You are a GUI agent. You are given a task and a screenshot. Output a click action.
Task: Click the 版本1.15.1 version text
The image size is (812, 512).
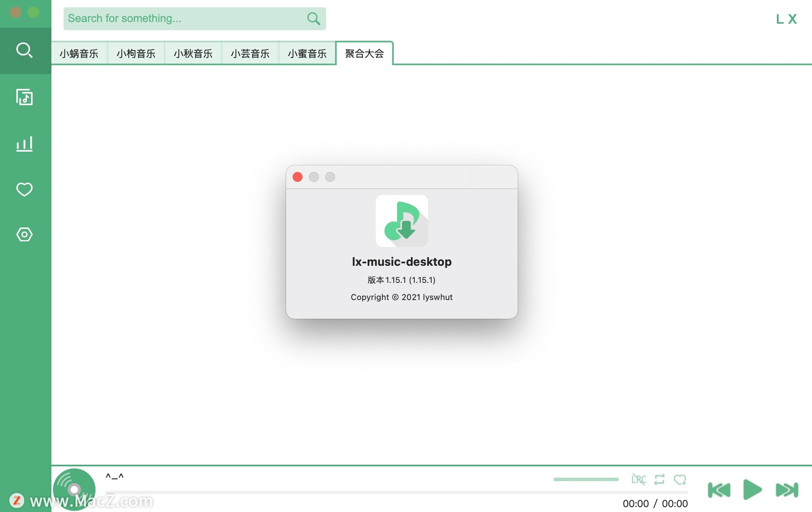(x=401, y=280)
